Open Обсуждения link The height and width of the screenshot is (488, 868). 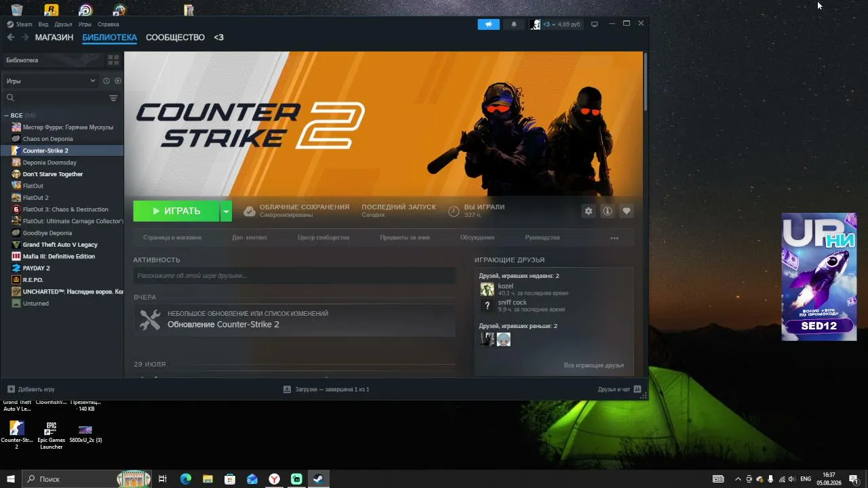click(x=477, y=238)
